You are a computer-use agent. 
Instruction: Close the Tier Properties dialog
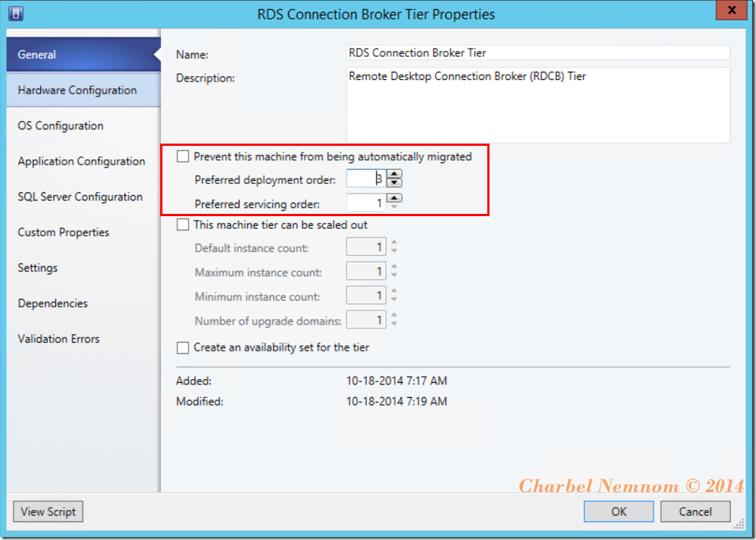(x=731, y=10)
